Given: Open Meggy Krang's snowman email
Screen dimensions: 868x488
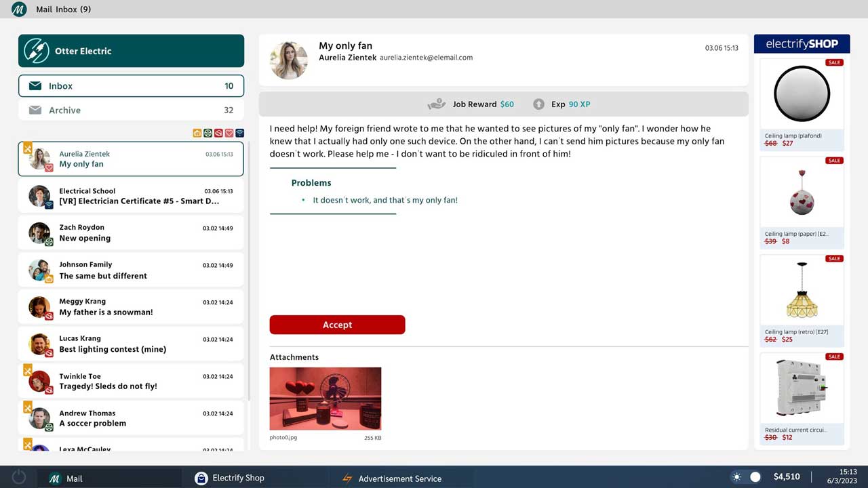Looking at the screenshot, I should (x=131, y=307).
